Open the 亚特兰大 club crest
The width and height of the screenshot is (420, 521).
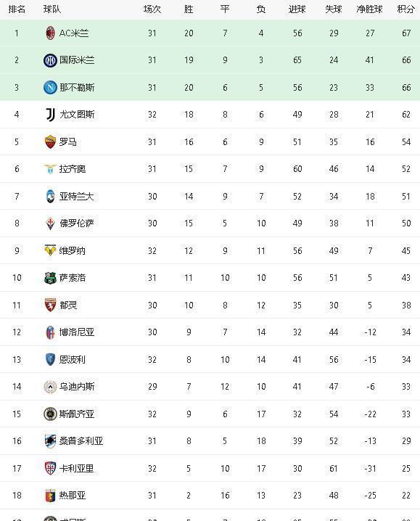coord(50,196)
